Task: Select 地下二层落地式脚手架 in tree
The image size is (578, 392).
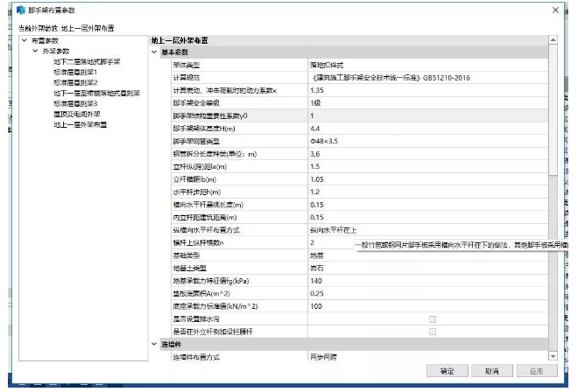Action: point(87,62)
